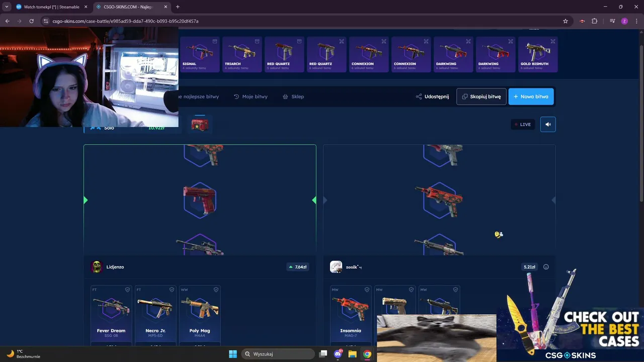Click shield icon on Fever Dream card
Viewport: 644px width, 362px height.
[127, 290]
